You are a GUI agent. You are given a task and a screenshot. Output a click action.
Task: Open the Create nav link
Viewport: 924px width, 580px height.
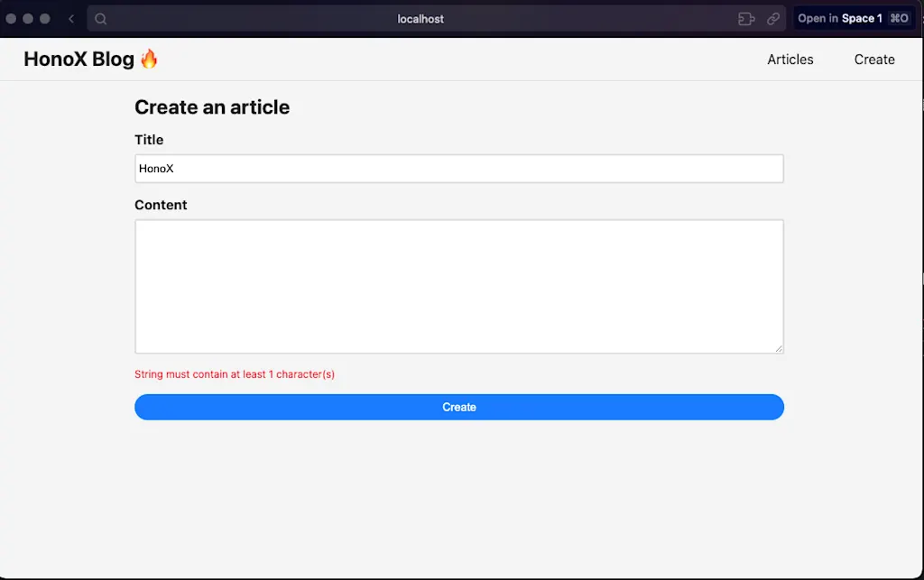click(x=874, y=60)
